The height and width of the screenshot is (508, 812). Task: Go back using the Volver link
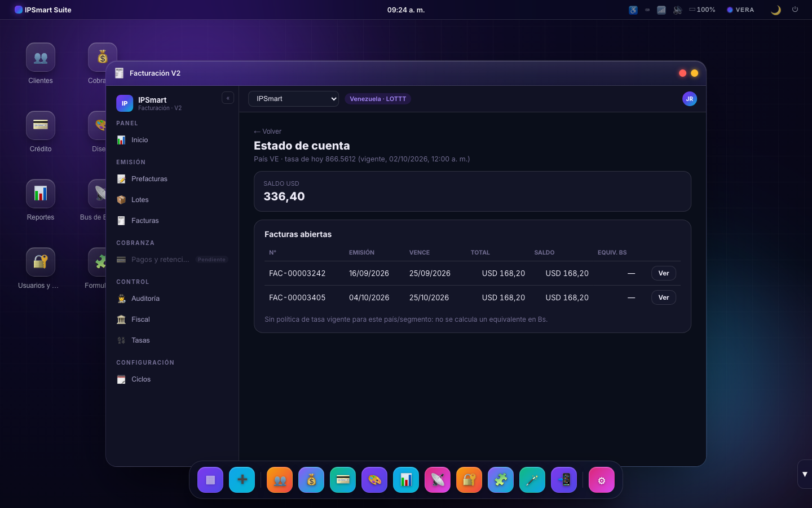[267, 132]
